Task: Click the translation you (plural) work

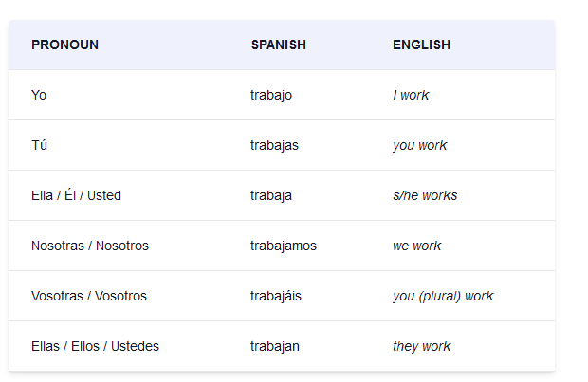Action: pyautogui.click(x=443, y=297)
